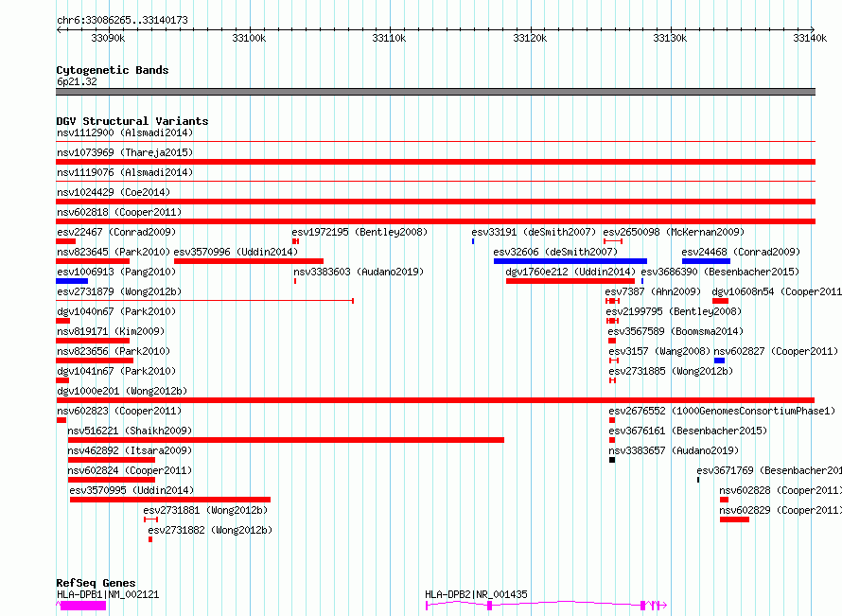Click esv2731885 (Wong2012b) label
The image size is (842, 616).
click(x=671, y=371)
